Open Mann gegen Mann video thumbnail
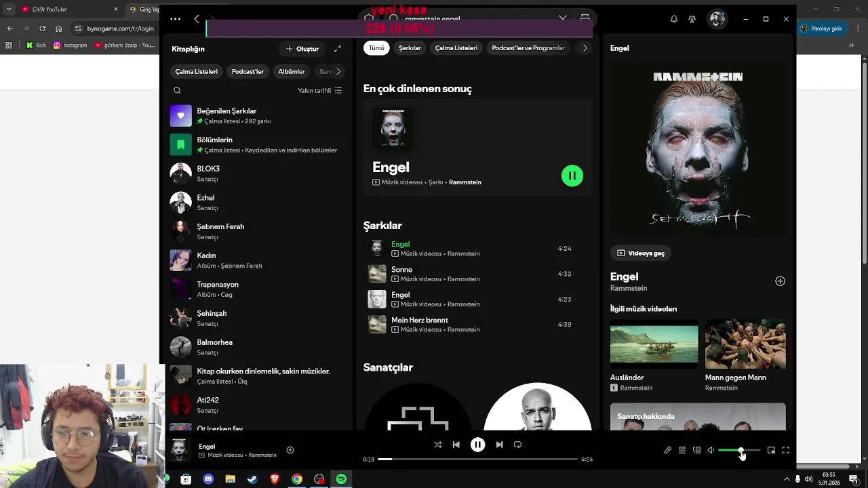This screenshot has width=868, height=488. pyautogui.click(x=745, y=344)
